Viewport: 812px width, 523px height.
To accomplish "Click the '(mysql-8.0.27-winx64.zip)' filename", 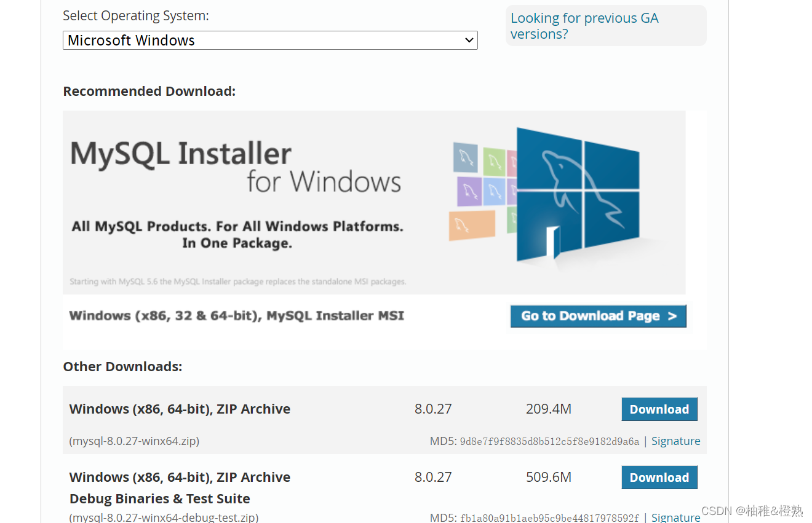I will click(x=134, y=441).
